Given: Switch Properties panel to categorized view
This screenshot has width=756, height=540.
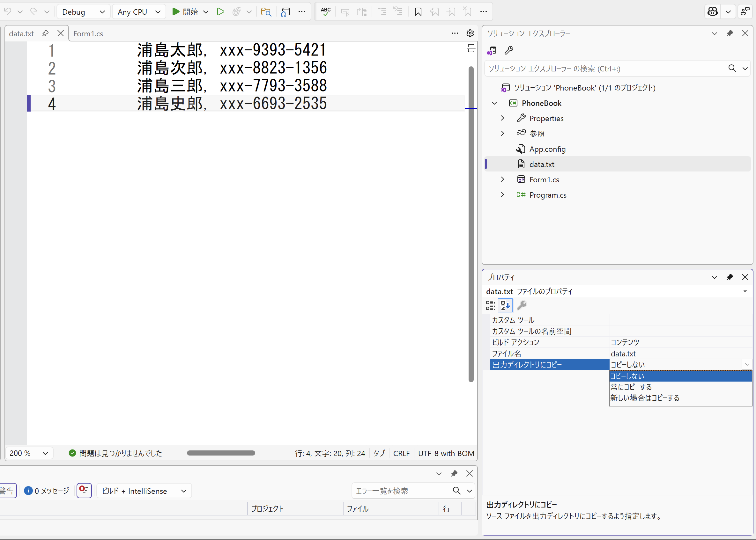Looking at the screenshot, I should 491,305.
